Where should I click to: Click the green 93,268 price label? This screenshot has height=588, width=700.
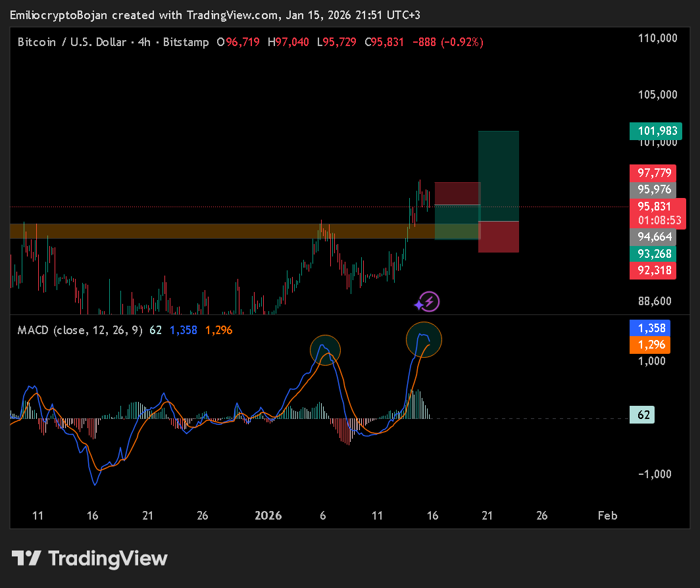coord(653,253)
